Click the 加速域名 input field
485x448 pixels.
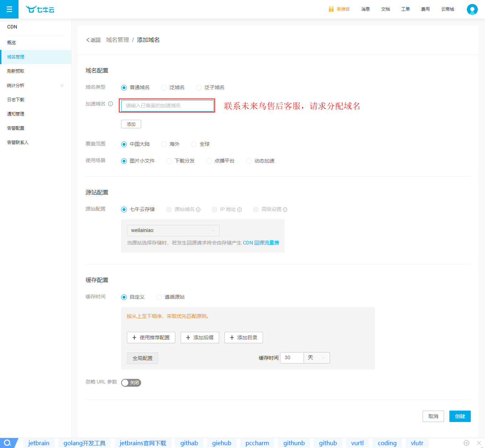pyautogui.click(x=167, y=106)
